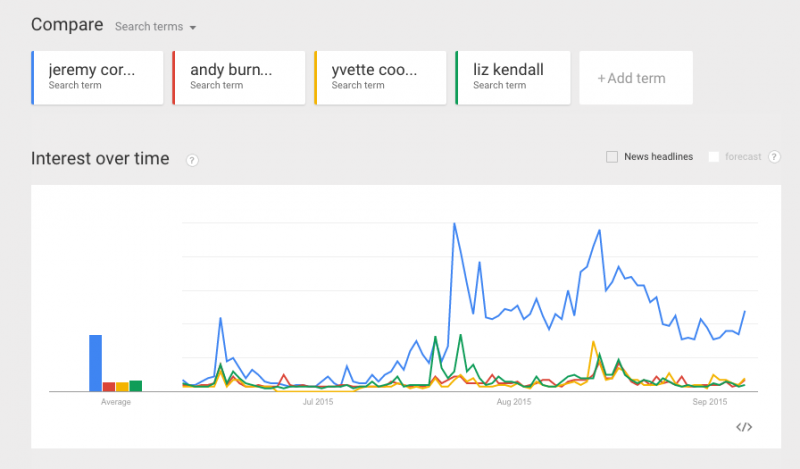The height and width of the screenshot is (469, 800).
Task: Select the liz kendall search term card
Action: click(513, 78)
